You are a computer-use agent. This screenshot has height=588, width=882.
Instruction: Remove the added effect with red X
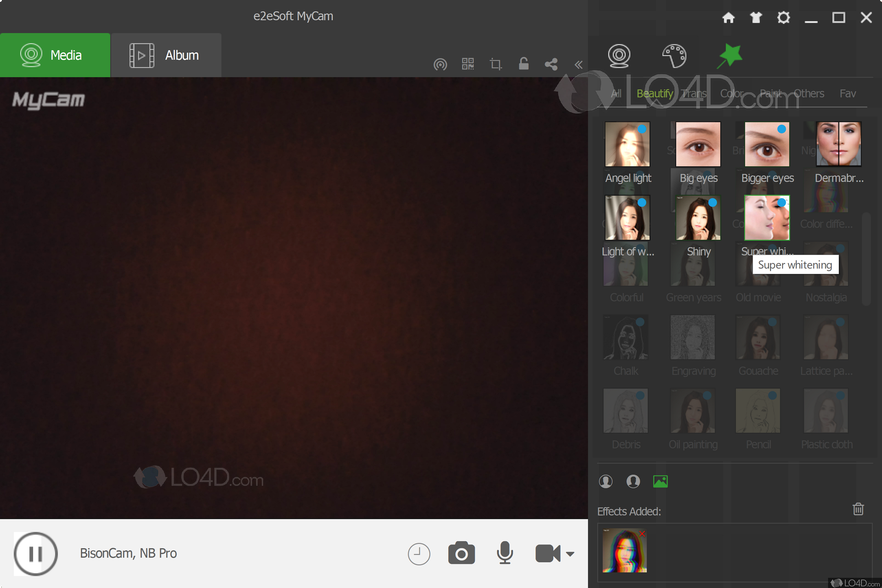pyautogui.click(x=642, y=534)
